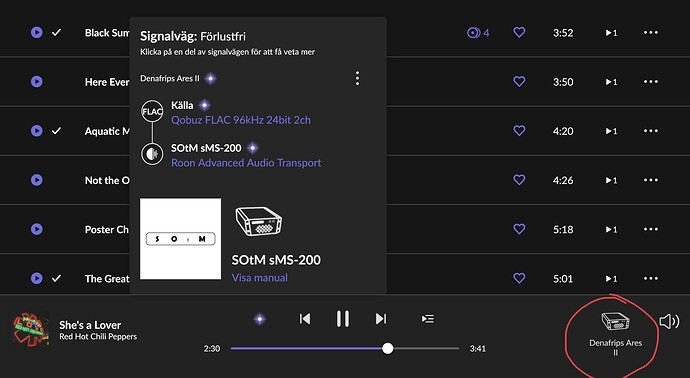The width and height of the screenshot is (690, 378).
Task: Open more options for 5:18 track
Action: tap(651, 229)
